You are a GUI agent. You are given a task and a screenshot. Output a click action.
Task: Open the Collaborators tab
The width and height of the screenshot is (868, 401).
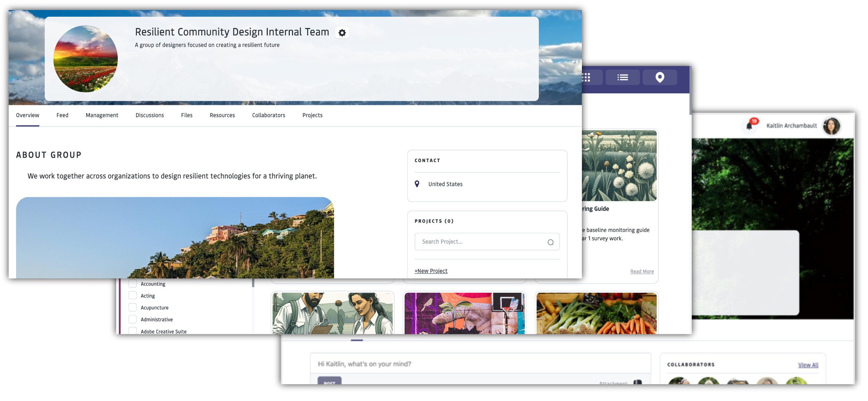[x=268, y=115]
